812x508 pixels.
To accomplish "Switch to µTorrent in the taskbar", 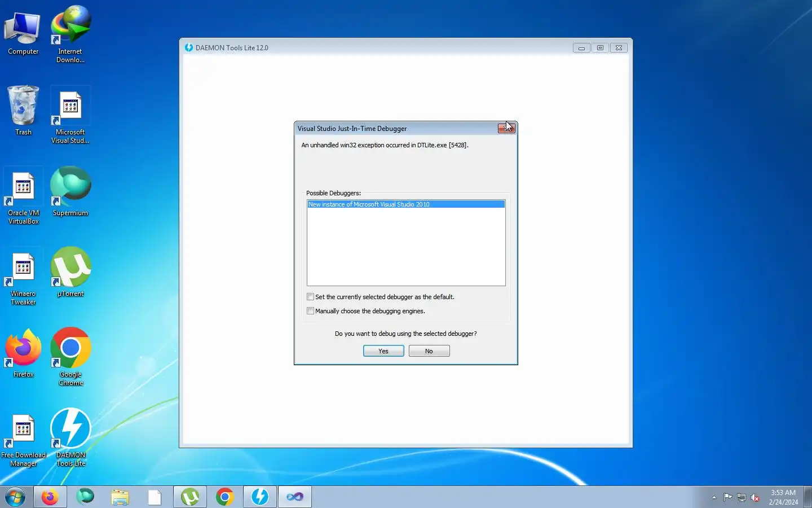I will point(190,497).
